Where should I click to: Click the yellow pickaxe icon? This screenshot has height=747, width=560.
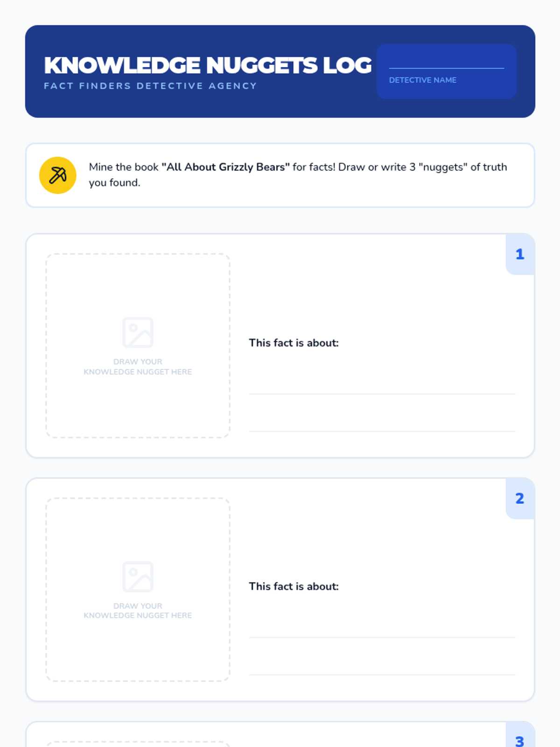tap(58, 175)
